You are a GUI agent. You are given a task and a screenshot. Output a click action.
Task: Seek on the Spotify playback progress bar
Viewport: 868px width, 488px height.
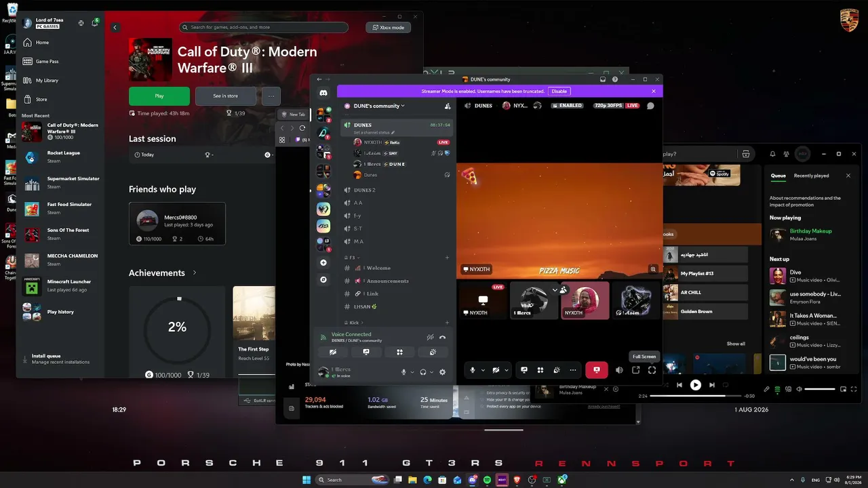[x=695, y=396]
